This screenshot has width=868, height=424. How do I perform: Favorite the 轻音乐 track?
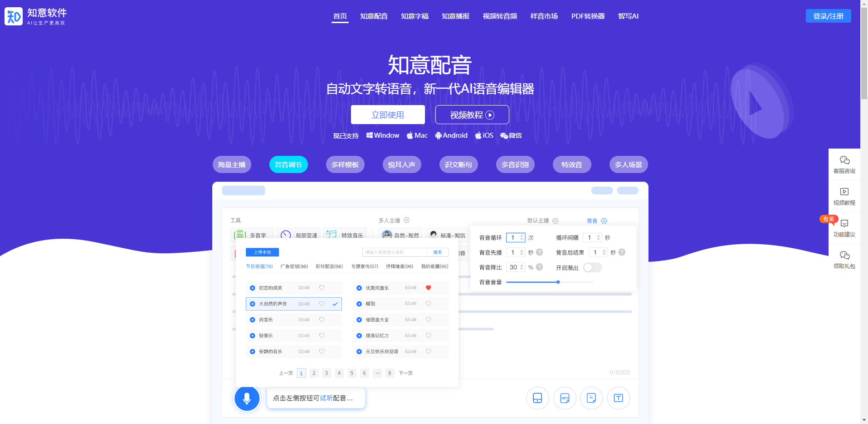click(x=322, y=335)
